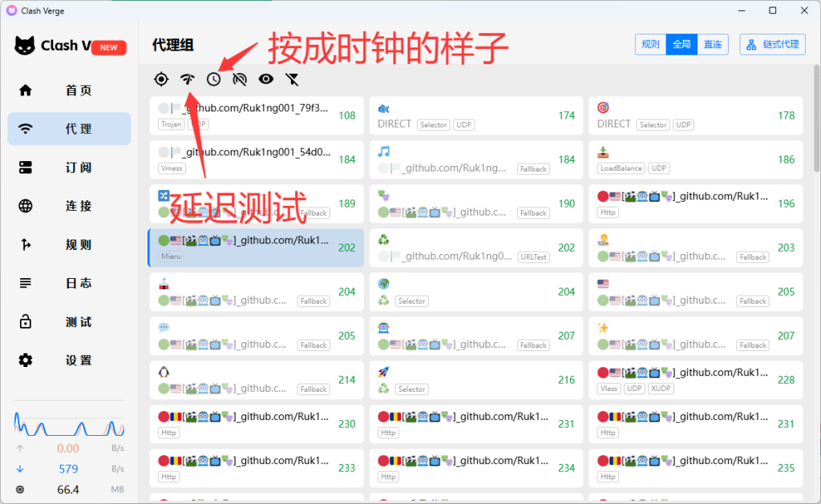Screen dimensions: 821x504
Task: Open the 连接 connections page
Action: [x=69, y=206]
